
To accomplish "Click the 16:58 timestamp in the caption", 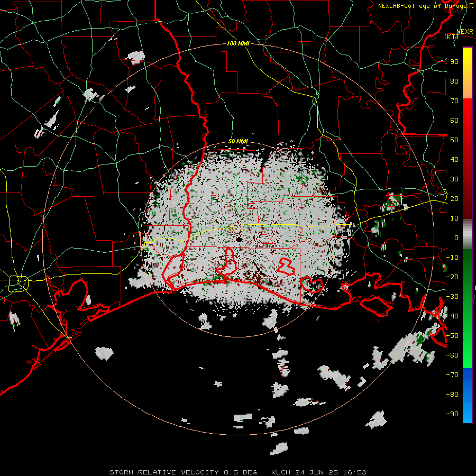I will [355, 472].
